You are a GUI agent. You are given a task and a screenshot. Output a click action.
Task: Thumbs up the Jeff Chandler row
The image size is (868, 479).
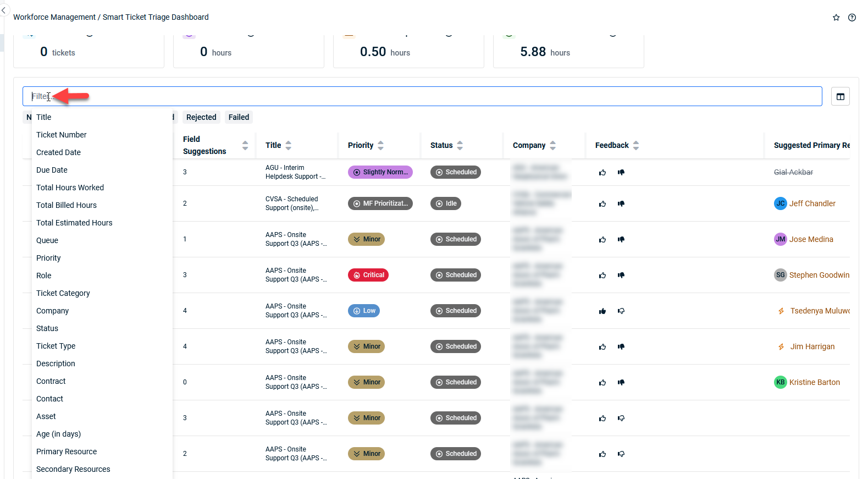tap(602, 204)
